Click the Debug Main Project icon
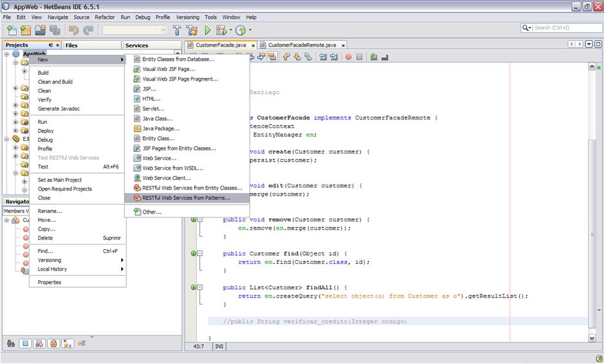Viewport: 604px width, 364px height. point(221,30)
